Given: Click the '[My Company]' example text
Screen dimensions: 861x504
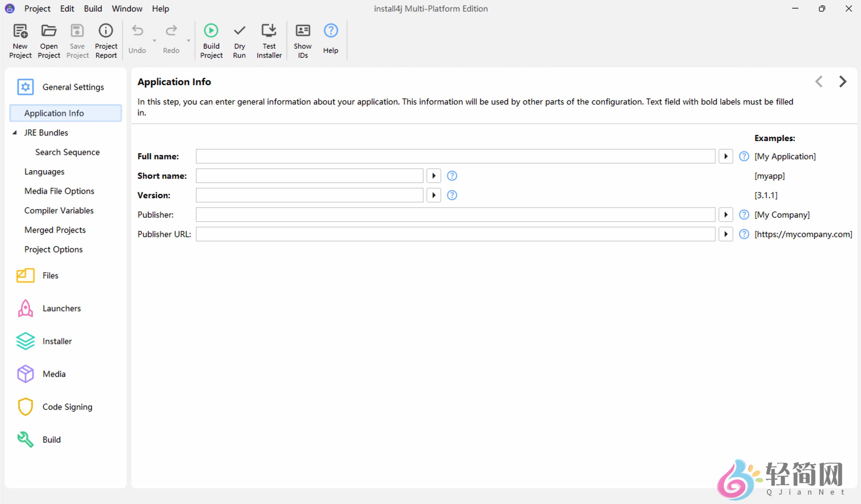Looking at the screenshot, I should point(782,215).
